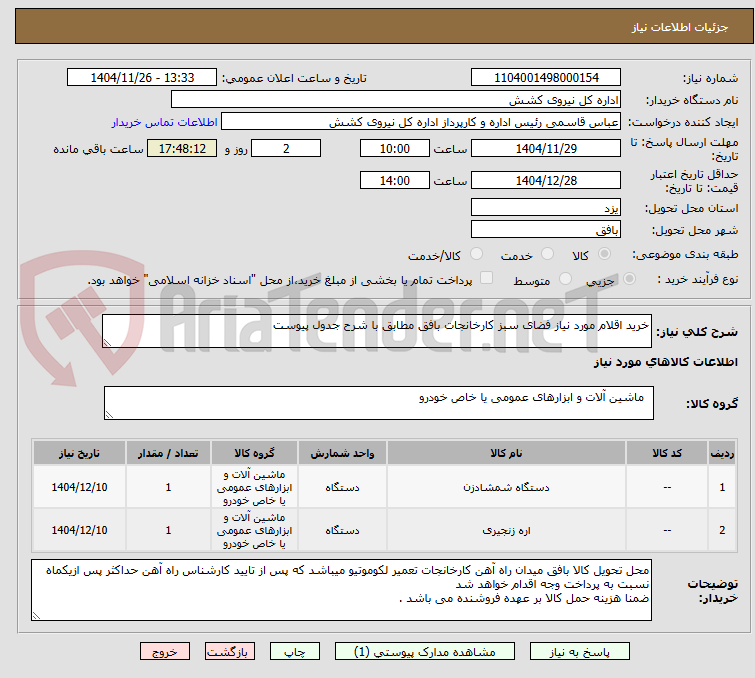
Task: Click the general description text area
Action: [x=377, y=331]
